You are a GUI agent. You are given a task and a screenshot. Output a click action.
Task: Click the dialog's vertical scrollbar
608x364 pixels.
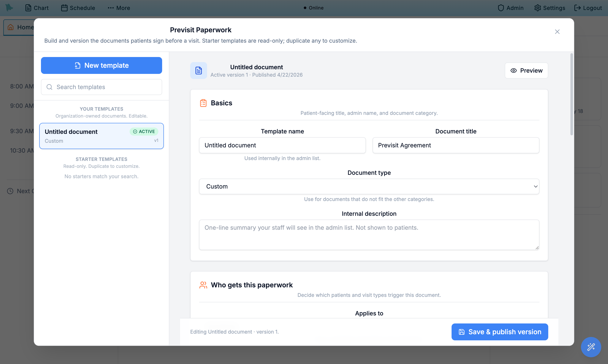571,94
